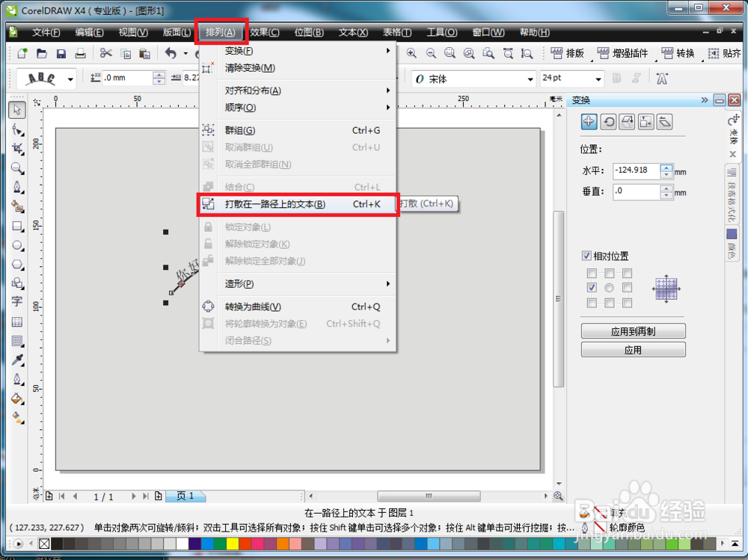Pick the yellow swatch in color palette

click(233, 544)
